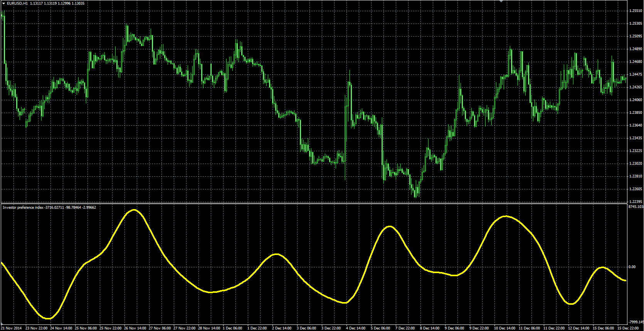
Task: Click the 1 Dec 06:00 time label
Action: pos(233,328)
